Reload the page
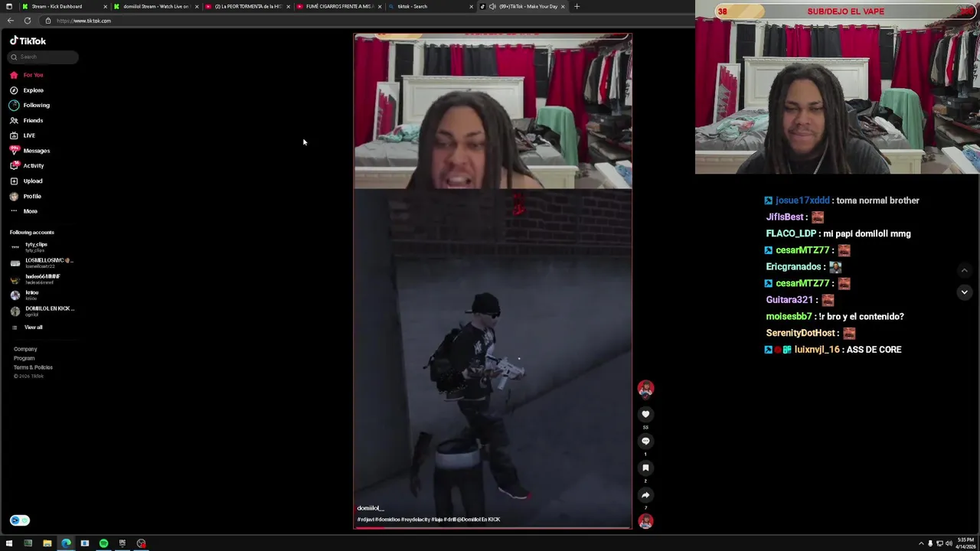The height and width of the screenshot is (551, 980). tap(28, 21)
